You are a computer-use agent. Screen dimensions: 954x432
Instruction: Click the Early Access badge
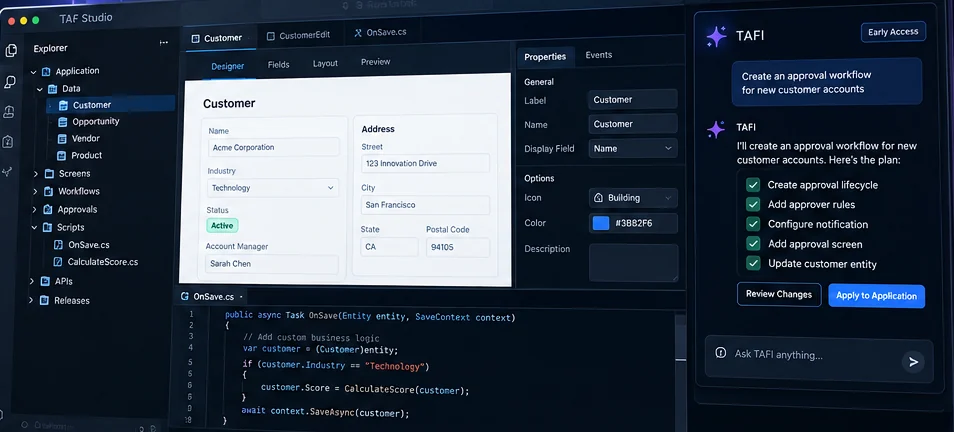pyautogui.click(x=893, y=32)
